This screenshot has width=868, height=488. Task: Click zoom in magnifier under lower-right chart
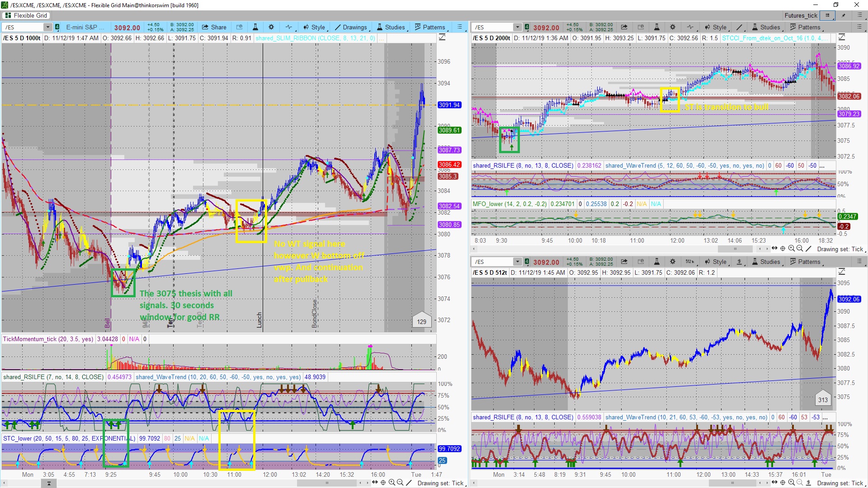point(792,483)
